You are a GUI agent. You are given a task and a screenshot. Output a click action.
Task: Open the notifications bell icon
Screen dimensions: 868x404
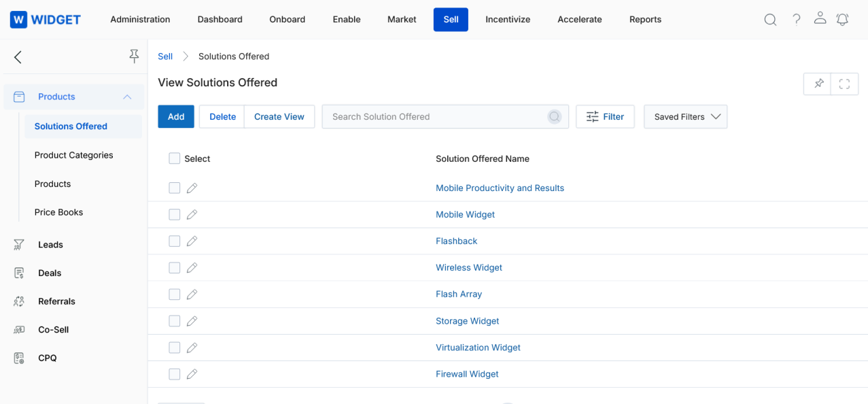pyautogui.click(x=842, y=19)
